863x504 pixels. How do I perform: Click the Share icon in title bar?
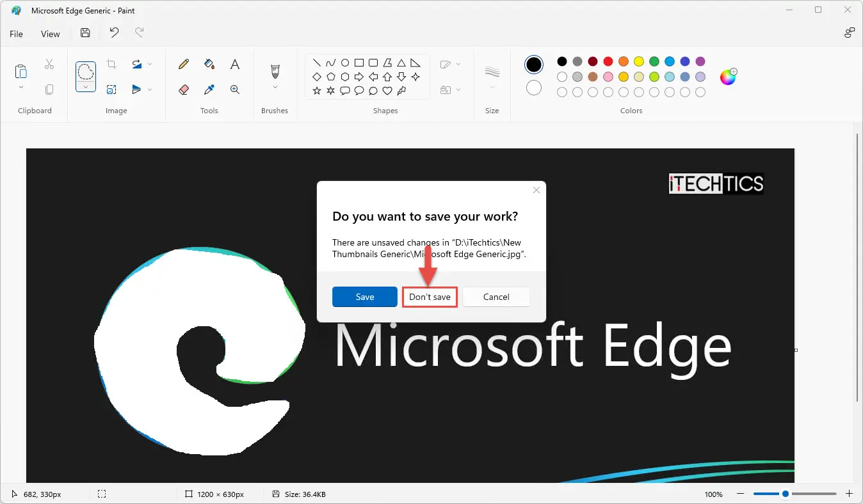(850, 33)
